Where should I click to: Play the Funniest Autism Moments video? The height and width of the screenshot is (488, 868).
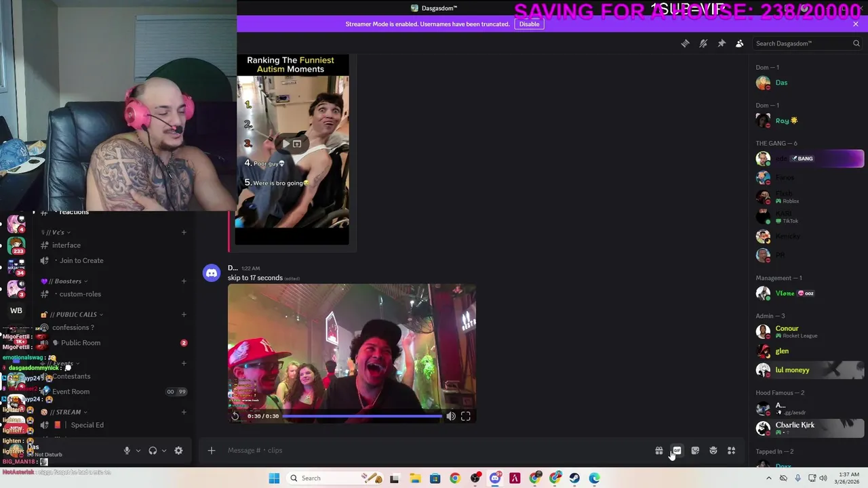pyautogui.click(x=285, y=144)
